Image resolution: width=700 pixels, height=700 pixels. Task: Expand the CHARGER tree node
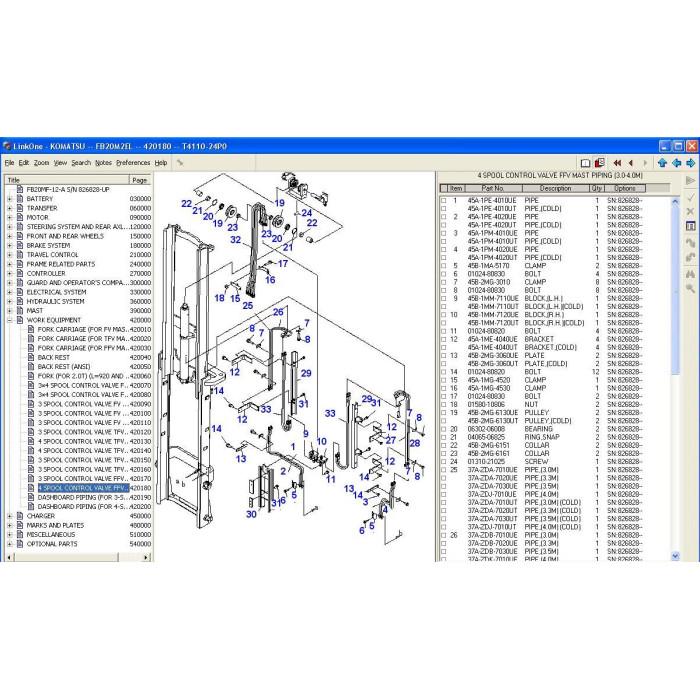(10, 516)
